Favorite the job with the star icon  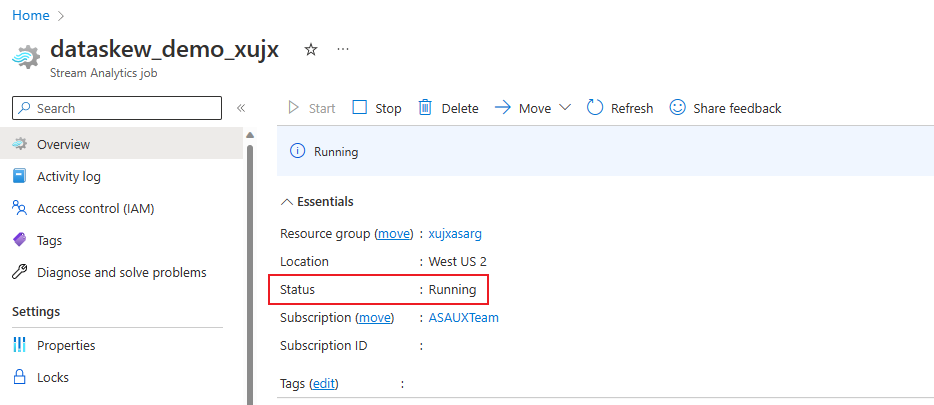pos(311,49)
